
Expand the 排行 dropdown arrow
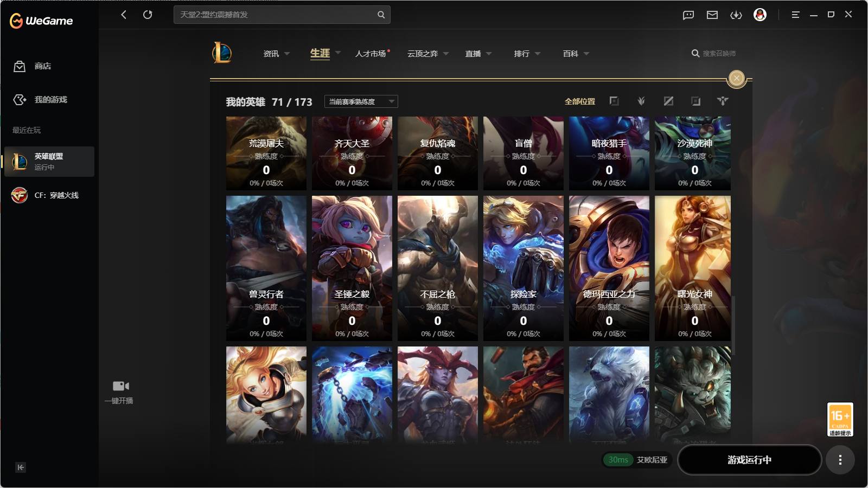(x=538, y=54)
